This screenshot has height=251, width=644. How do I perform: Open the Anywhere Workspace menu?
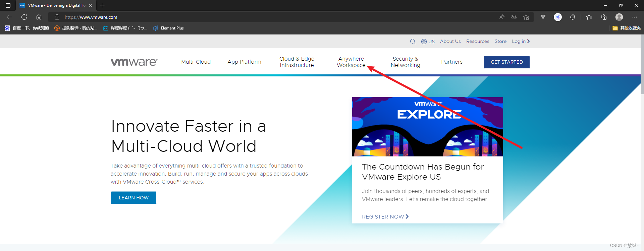coord(351,62)
